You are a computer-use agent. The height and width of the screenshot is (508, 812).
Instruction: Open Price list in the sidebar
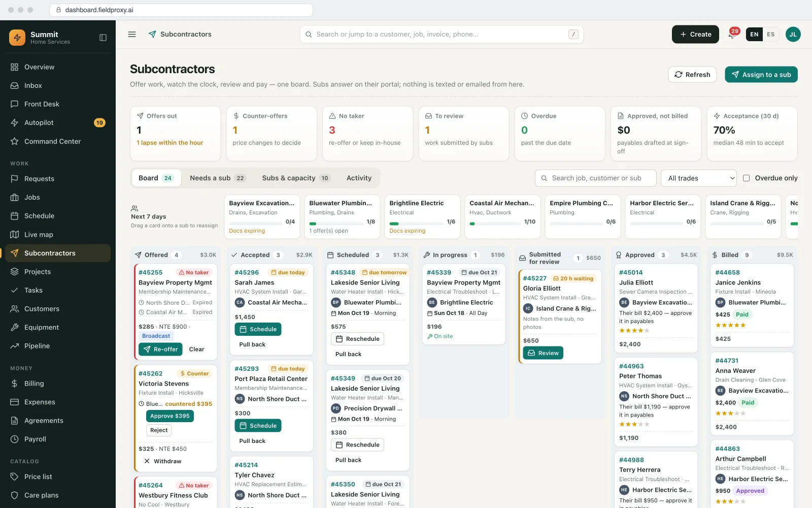coord(58,477)
